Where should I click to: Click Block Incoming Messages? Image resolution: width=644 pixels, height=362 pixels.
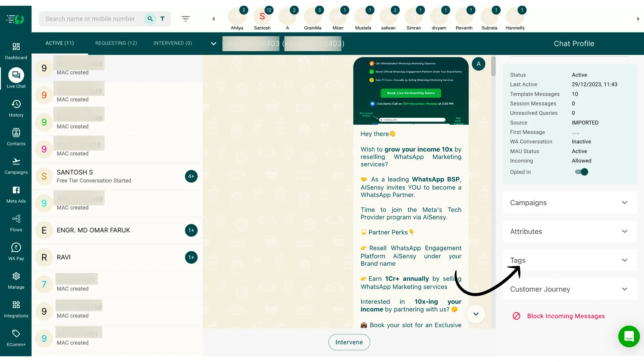point(566,316)
